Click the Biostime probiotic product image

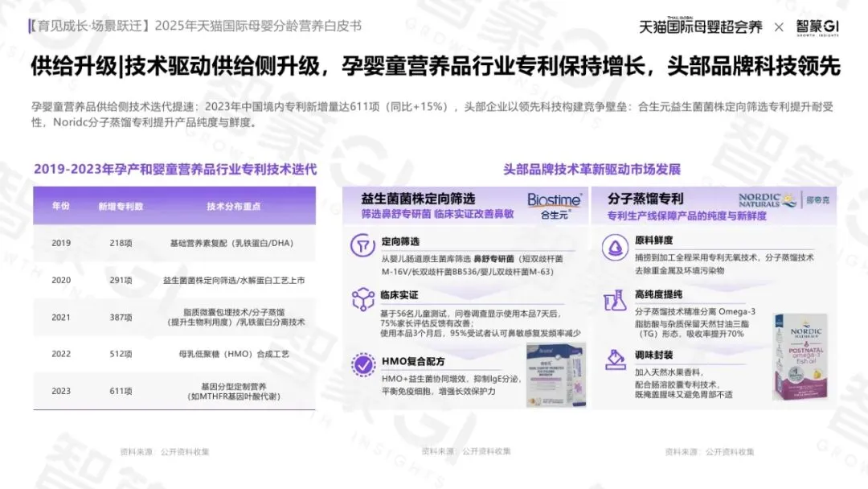(x=555, y=375)
